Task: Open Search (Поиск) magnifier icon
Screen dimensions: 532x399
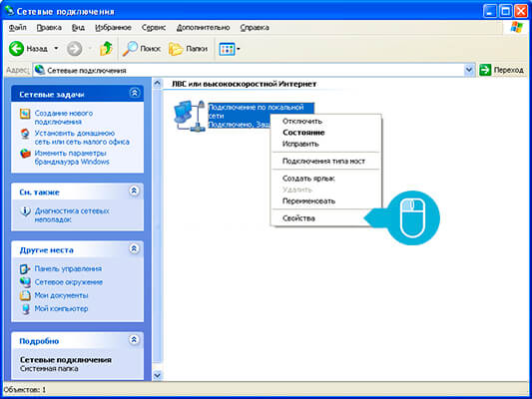Action: [x=130, y=49]
